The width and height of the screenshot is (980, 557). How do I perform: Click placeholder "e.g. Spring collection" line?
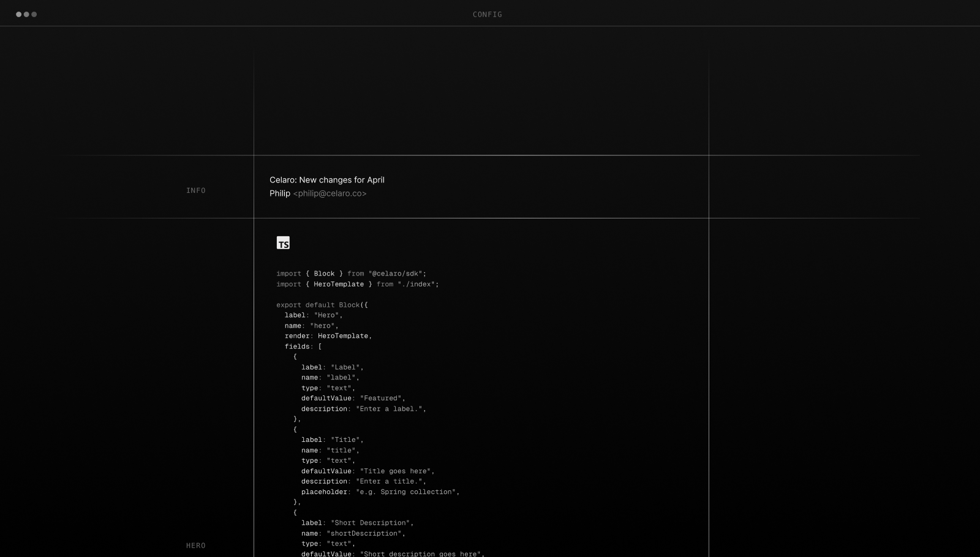click(380, 492)
